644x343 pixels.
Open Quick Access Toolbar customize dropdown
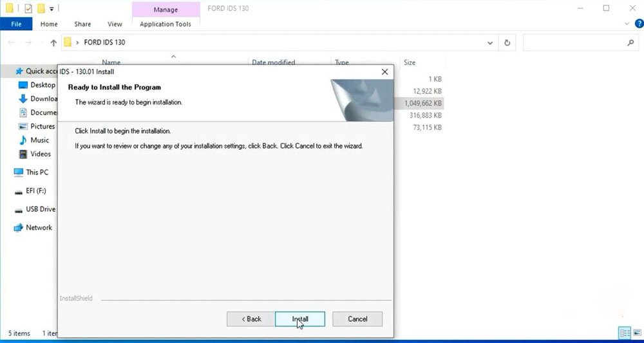(x=52, y=8)
